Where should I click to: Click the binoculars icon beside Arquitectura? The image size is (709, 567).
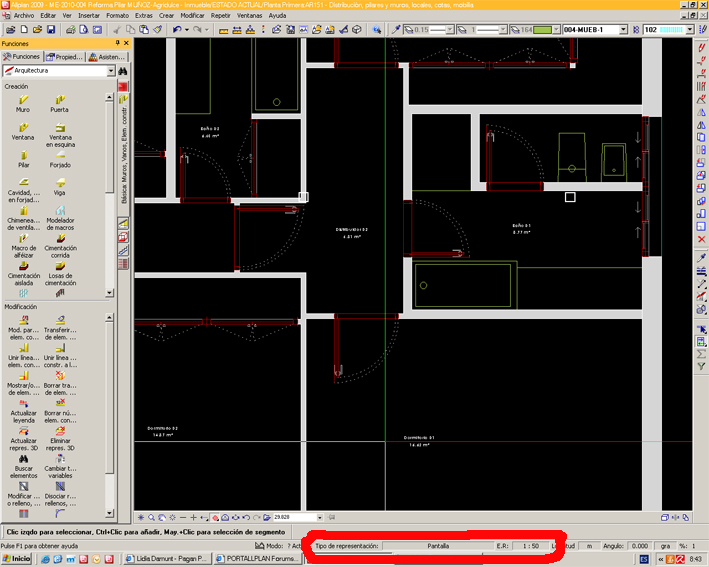(123, 71)
